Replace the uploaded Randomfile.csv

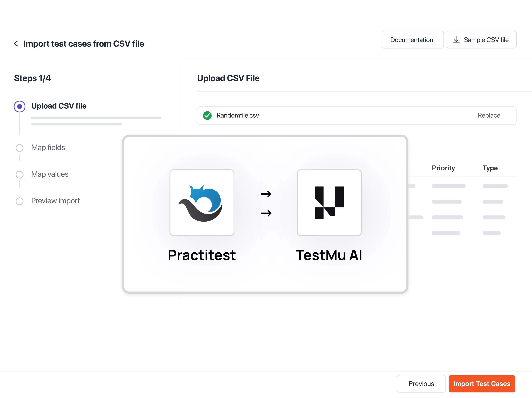coord(489,115)
